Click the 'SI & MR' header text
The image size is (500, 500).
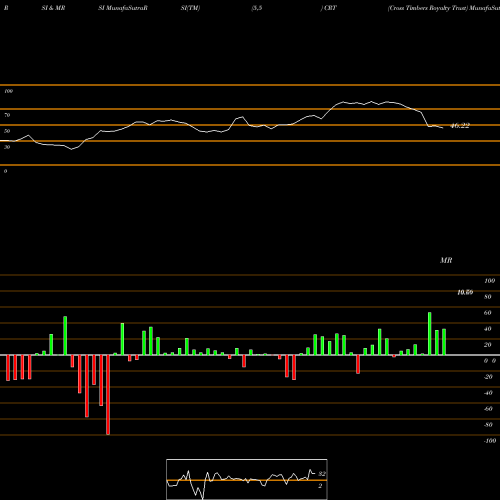tap(53, 8)
